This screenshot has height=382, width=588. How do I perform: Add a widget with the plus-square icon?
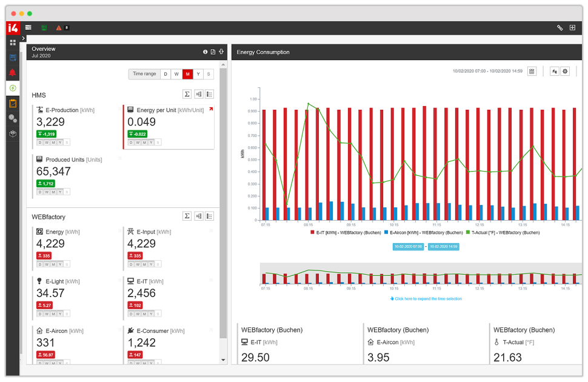[572, 28]
